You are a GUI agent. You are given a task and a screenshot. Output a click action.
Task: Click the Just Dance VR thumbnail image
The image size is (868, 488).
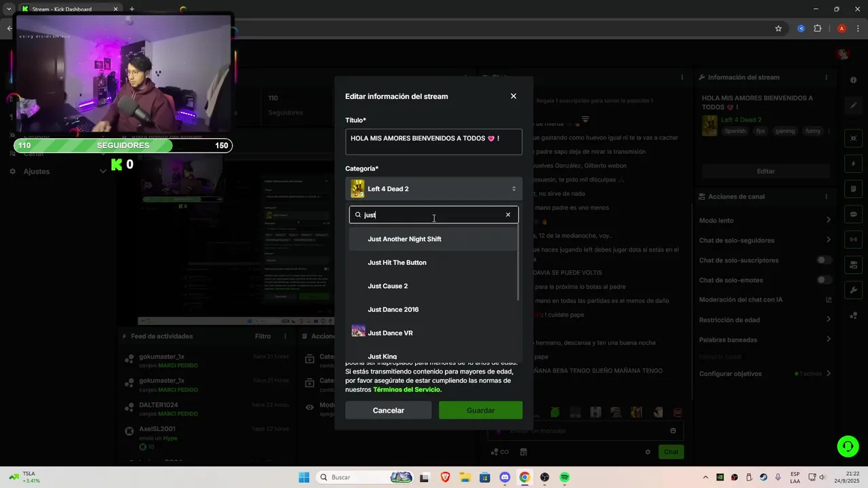pos(358,331)
